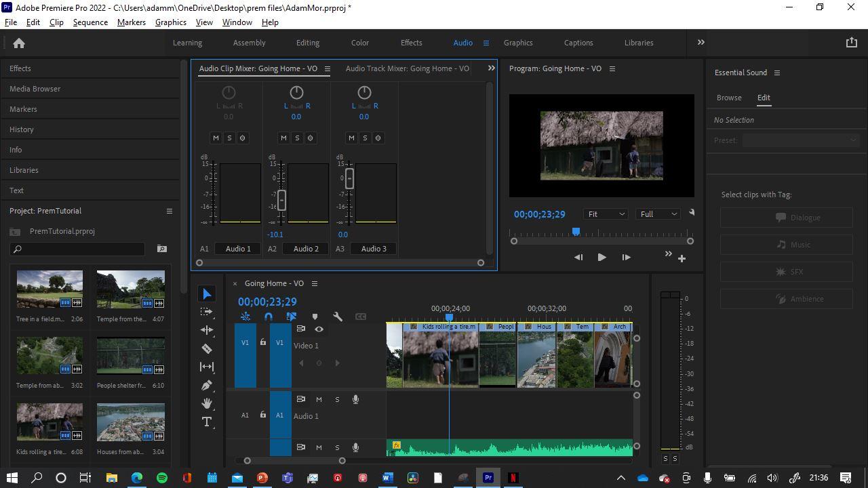Select the Pen tool

(x=207, y=385)
